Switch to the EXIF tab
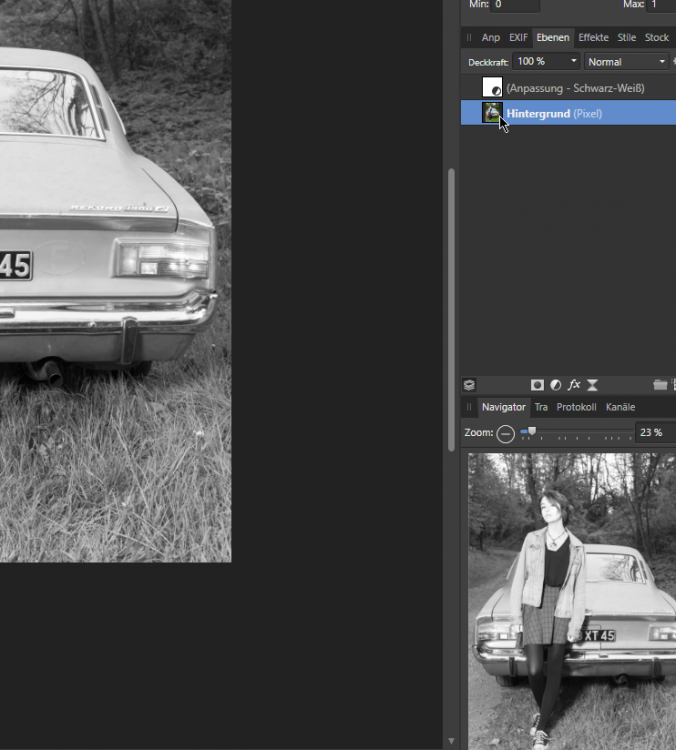 click(518, 38)
